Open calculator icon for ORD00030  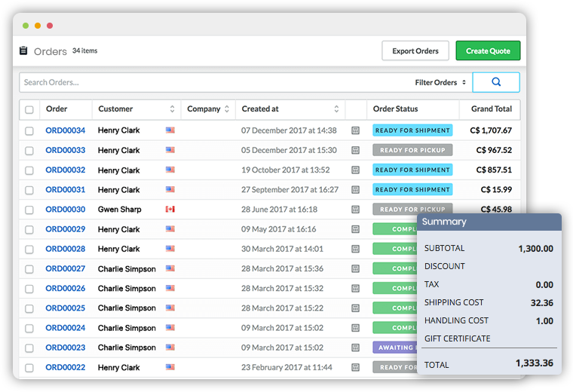pos(355,210)
